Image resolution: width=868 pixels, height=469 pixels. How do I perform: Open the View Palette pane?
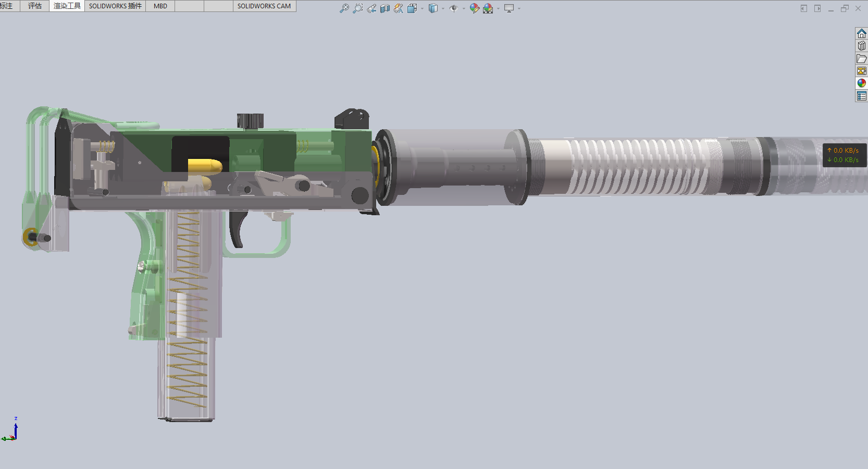pos(862,71)
